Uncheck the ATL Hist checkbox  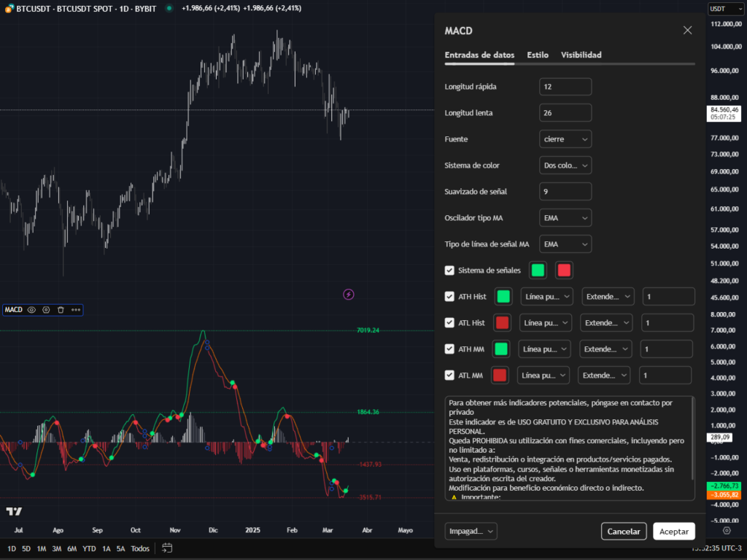tap(449, 323)
